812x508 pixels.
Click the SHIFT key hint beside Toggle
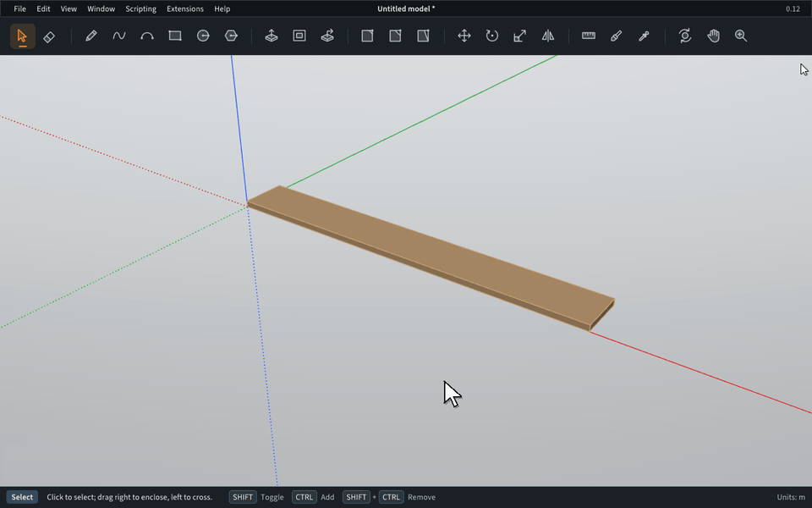pos(243,497)
